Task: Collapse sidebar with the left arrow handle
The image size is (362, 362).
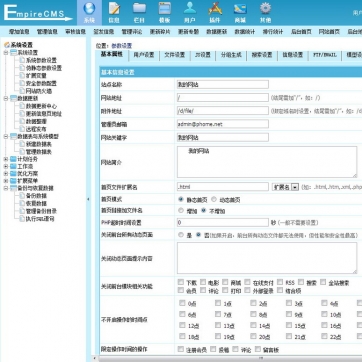Action: (88, 199)
